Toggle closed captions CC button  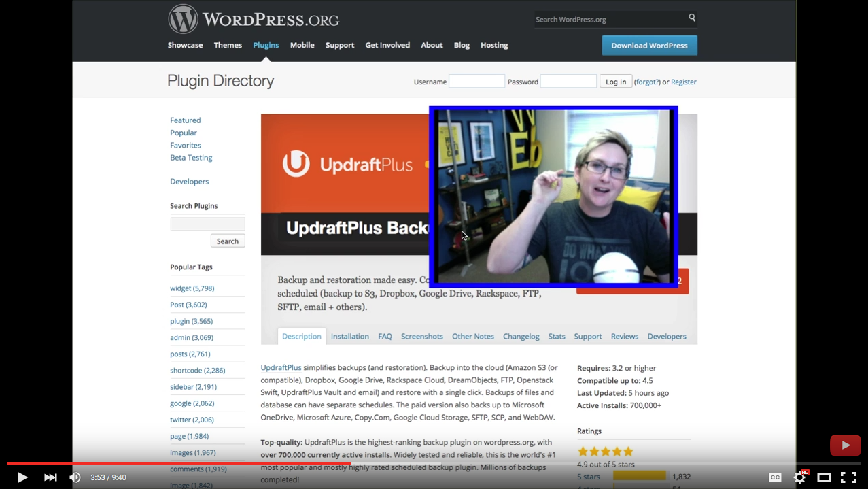coord(775,477)
